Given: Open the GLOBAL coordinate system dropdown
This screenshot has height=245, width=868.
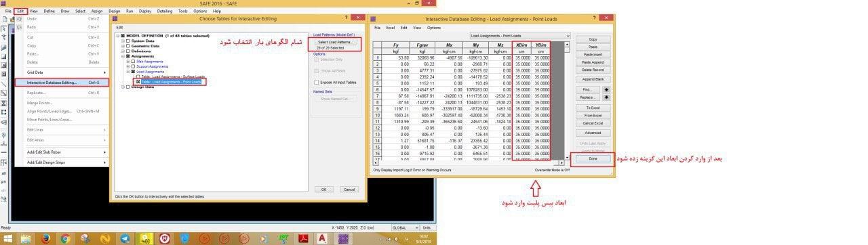Looking at the screenshot, I should tap(406, 227).
